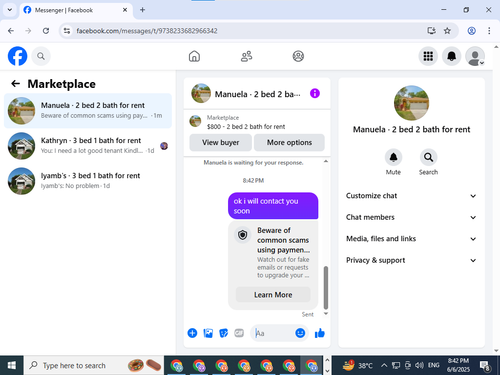Image resolution: width=500 pixels, height=375 pixels.
Task: Click the site information icon in address bar
Action: click(67, 31)
